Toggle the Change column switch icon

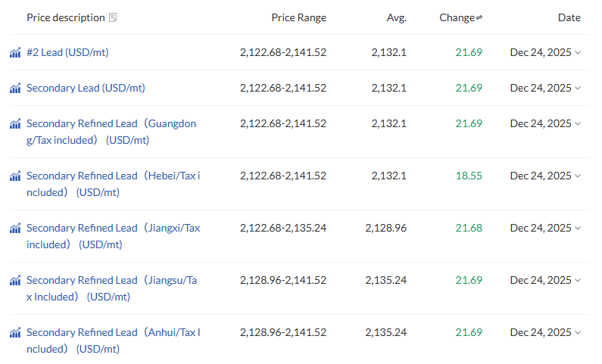point(479,18)
